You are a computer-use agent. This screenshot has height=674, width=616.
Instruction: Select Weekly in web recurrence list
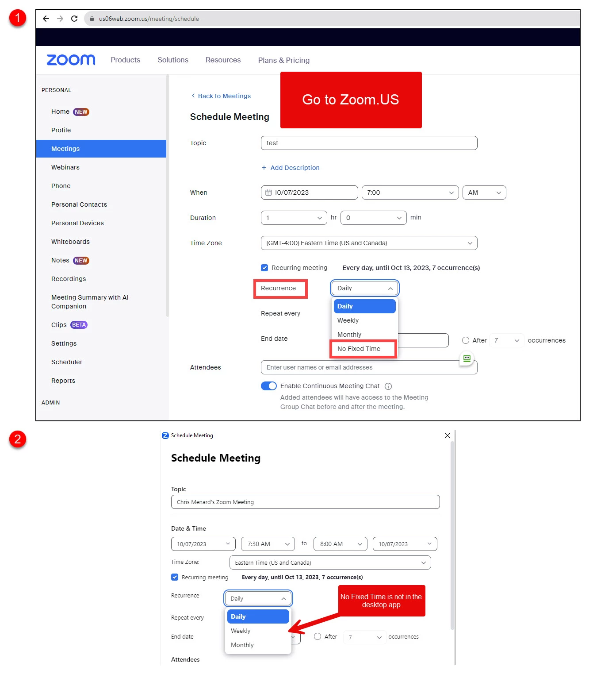pyautogui.click(x=365, y=320)
